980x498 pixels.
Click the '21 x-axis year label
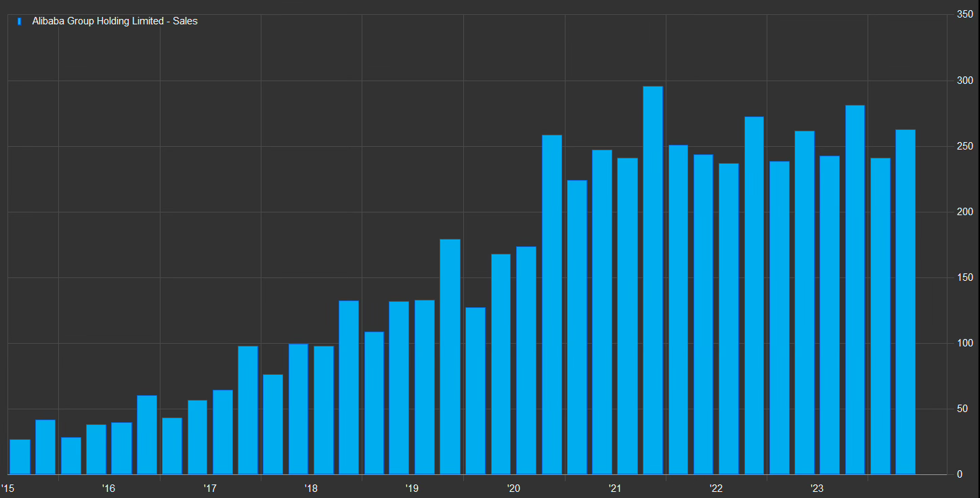pyautogui.click(x=615, y=489)
